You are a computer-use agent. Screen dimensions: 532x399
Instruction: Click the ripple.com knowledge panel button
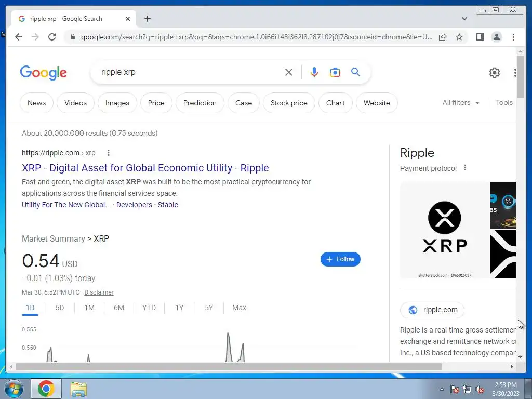click(432, 310)
